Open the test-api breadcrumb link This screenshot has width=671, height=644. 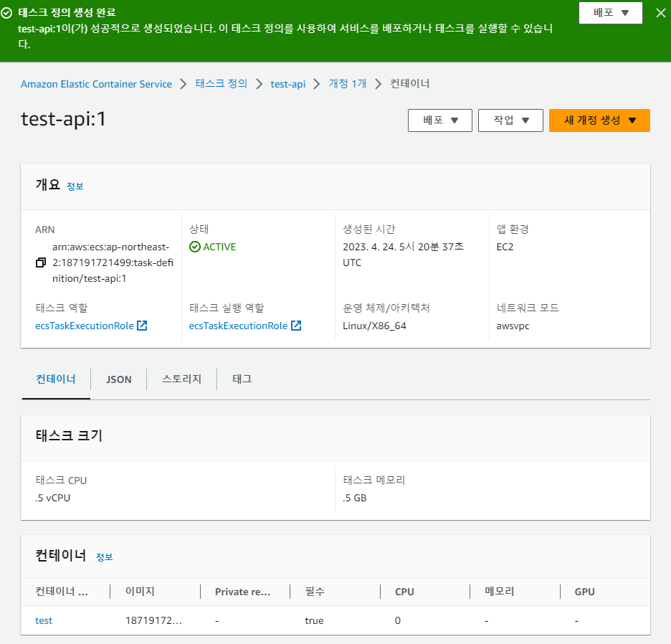tap(288, 84)
